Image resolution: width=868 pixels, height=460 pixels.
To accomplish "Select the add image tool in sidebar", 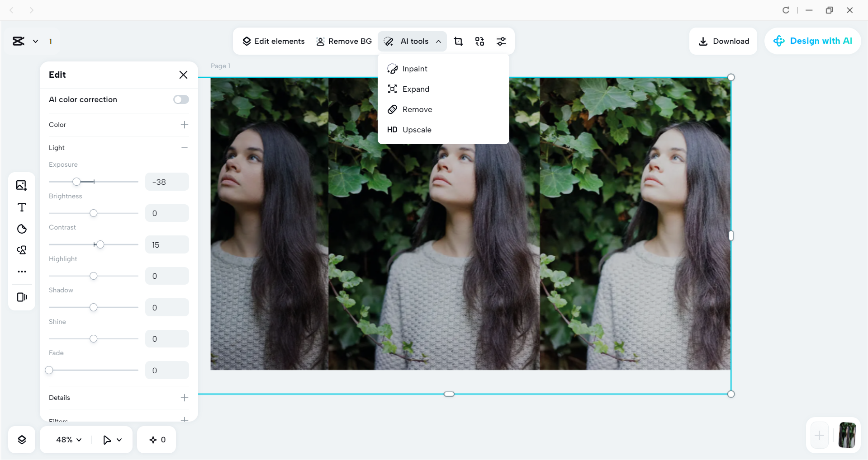I will 21,185.
